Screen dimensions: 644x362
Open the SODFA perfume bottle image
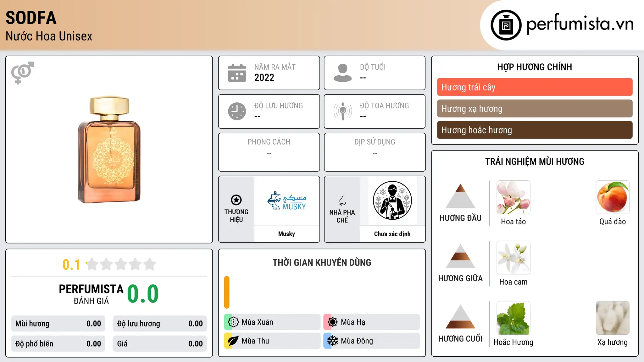click(109, 150)
